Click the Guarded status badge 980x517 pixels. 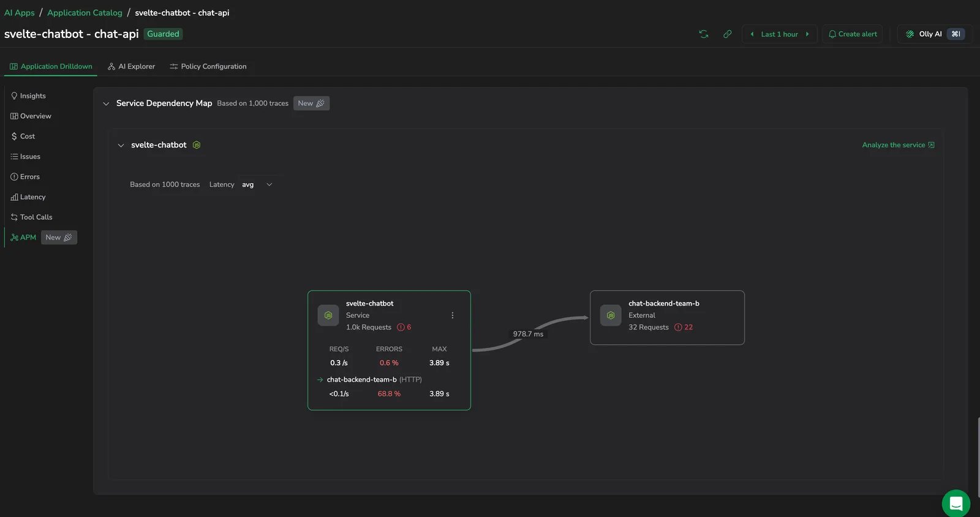[x=163, y=34]
